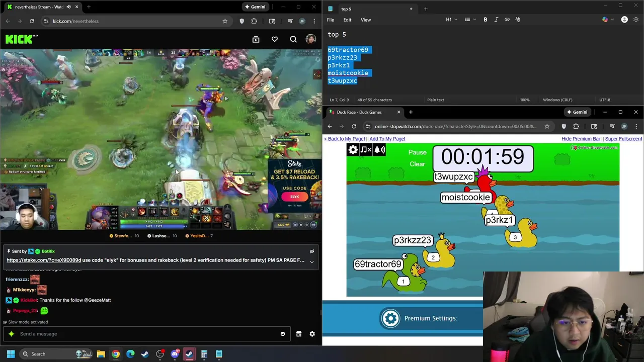The image size is (644, 362).
Task: Open a new tab in Duck Race window
Action: (411, 112)
